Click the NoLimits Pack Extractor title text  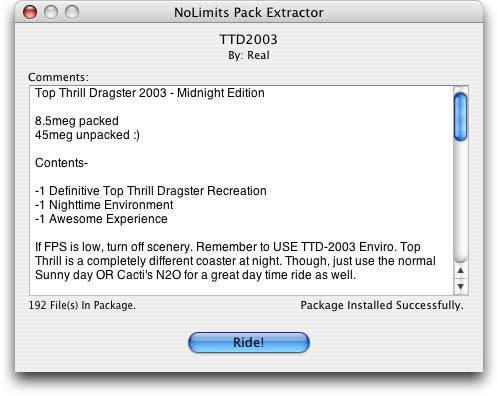249,13
